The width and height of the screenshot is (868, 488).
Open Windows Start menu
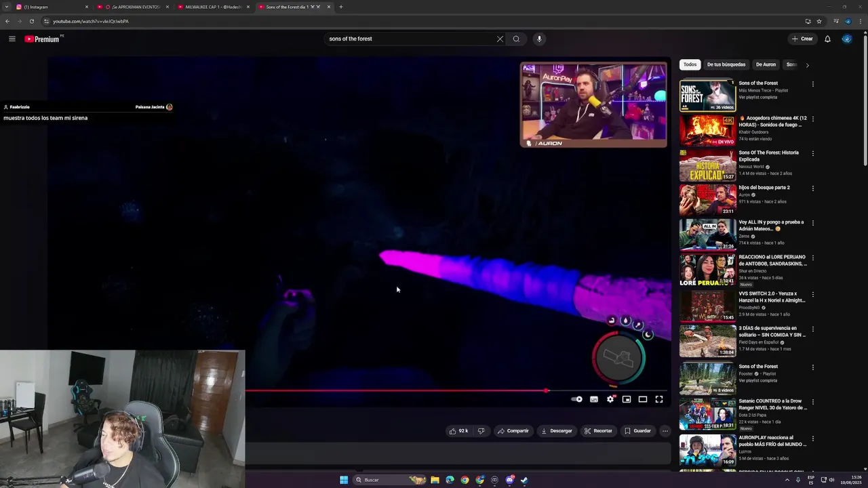click(x=344, y=480)
